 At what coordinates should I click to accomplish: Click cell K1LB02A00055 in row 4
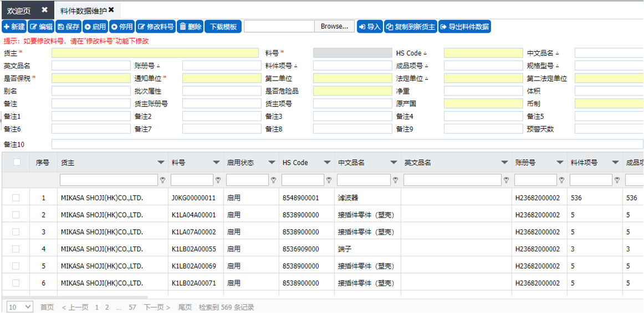[x=193, y=249]
